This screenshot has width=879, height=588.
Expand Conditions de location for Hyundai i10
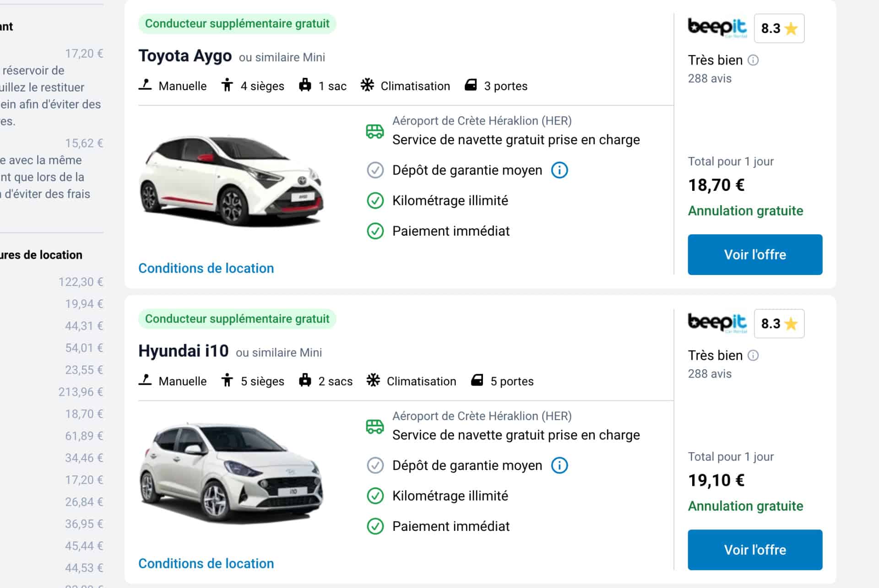(x=206, y=563)
